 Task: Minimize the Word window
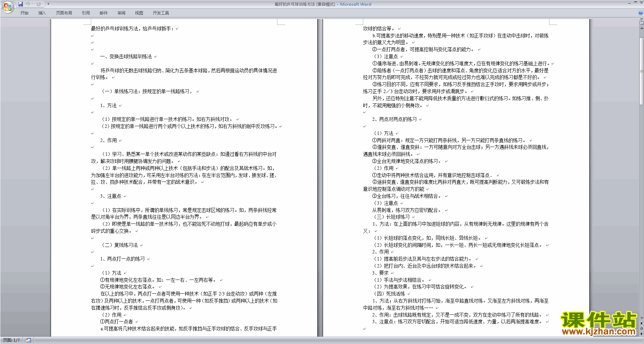click(x=629, y=3)
